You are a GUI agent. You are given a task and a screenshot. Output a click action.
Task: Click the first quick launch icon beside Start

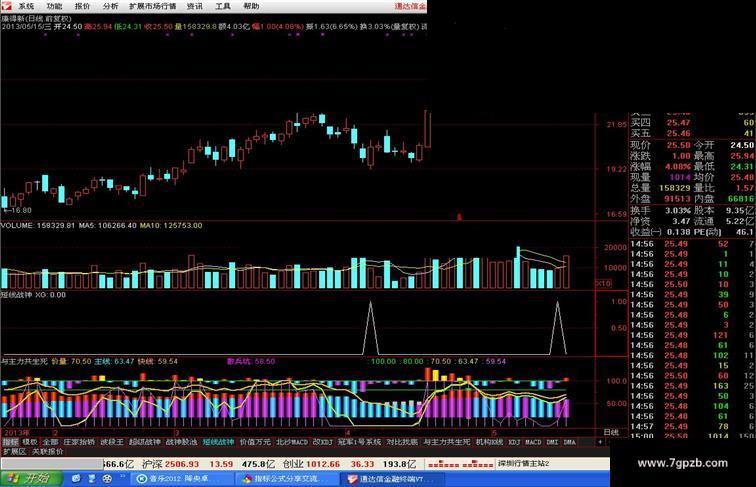click(x=76, y=479)
